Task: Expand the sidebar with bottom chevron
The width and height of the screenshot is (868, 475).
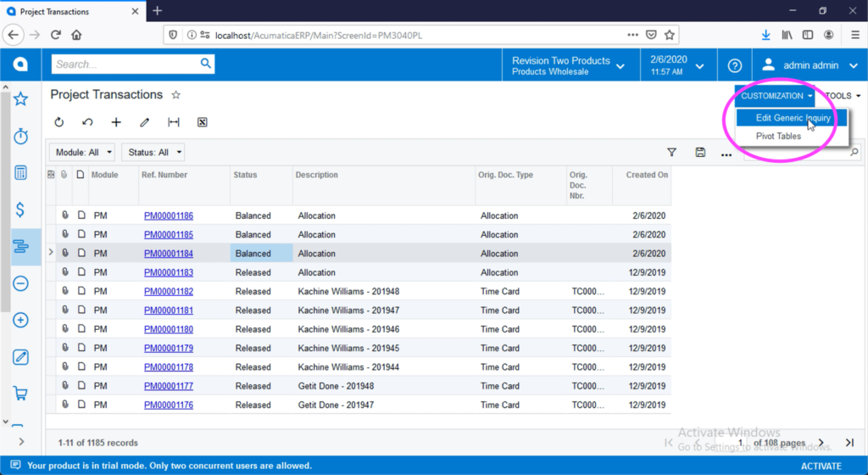Action: click(x=21, y=442)
